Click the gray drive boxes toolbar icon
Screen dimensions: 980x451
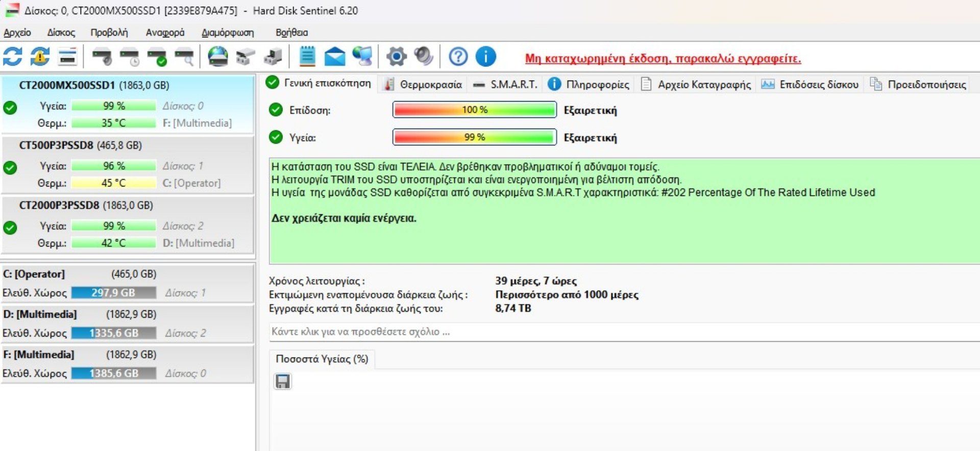(246, 56)
